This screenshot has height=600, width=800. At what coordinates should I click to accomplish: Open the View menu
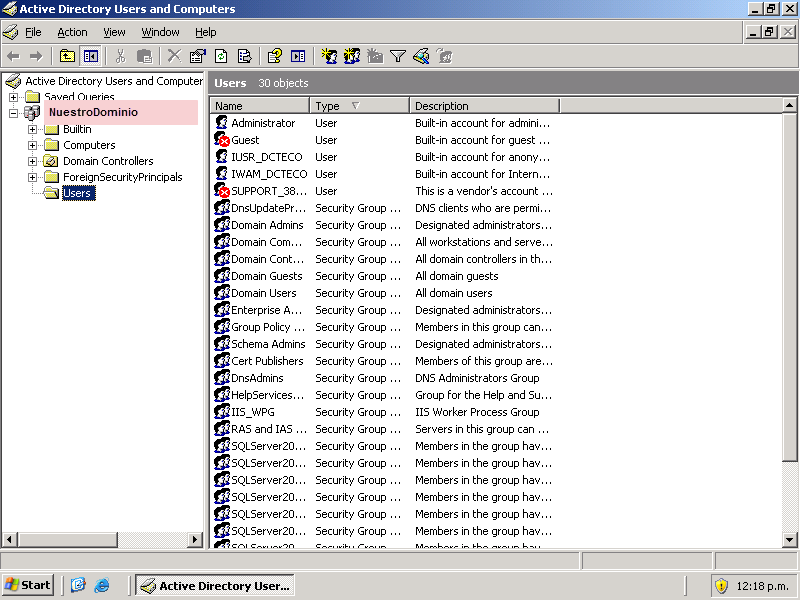point(114,32)
